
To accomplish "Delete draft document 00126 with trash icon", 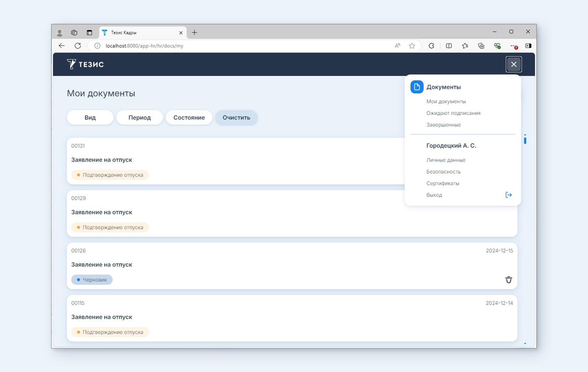I will point(509,280).
